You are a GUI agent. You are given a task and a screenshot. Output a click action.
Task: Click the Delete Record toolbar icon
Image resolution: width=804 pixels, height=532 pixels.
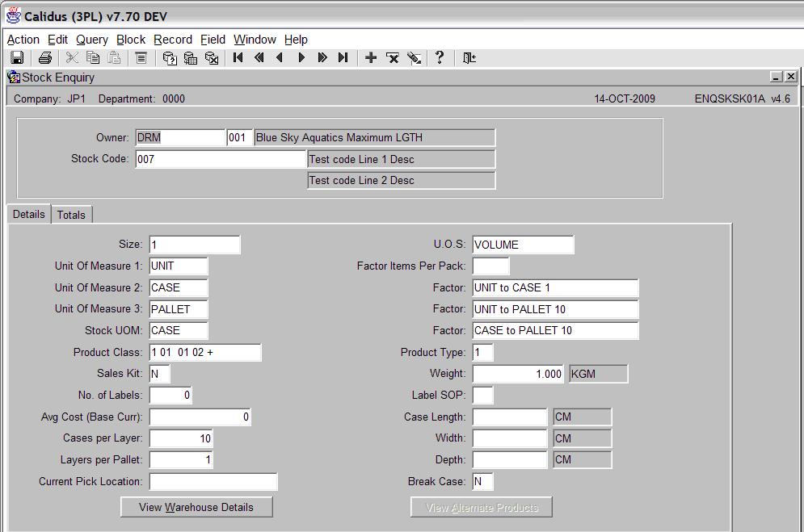[393, 58]
